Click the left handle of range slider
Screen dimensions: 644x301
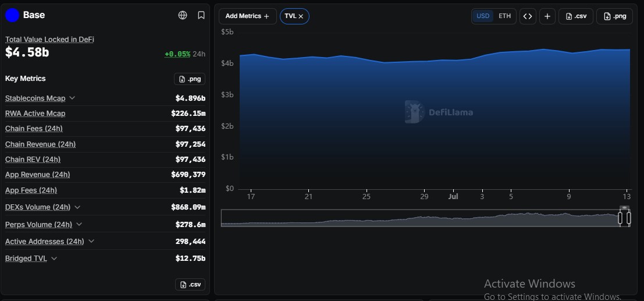(x=620, y=218)
